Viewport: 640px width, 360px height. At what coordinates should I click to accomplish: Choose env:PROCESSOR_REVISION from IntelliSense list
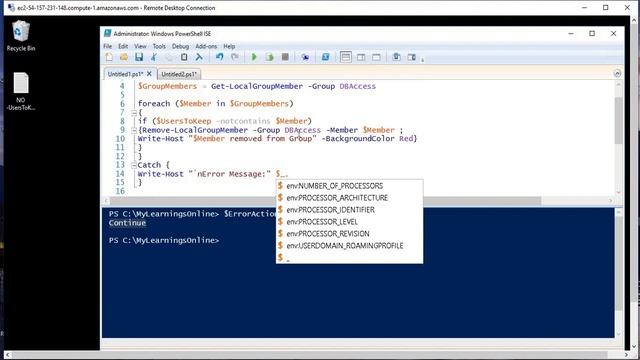[349, 233]
